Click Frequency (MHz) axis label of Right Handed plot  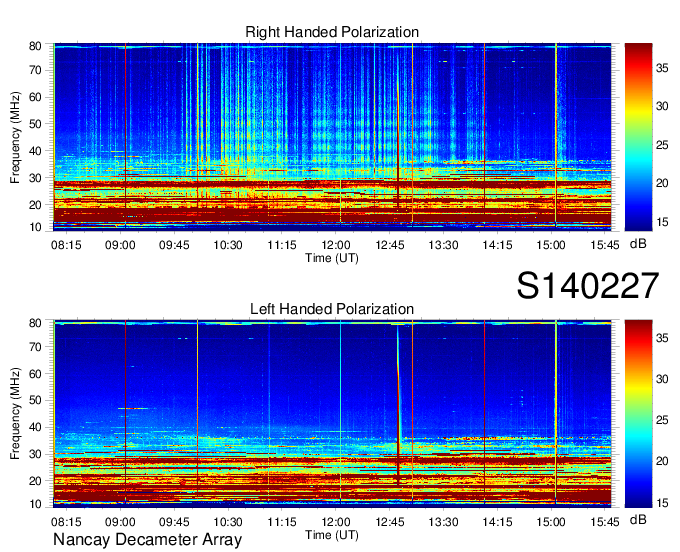pyautogui.click(x=15, y=137)
